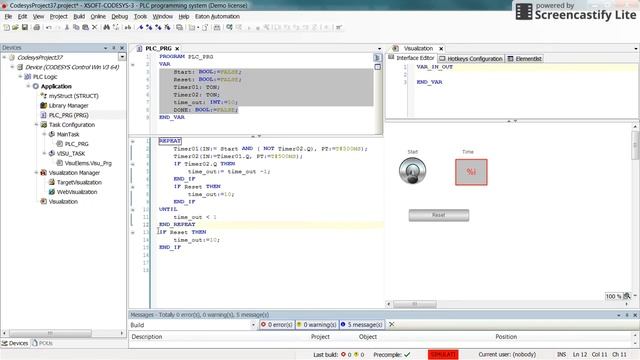Toggle the 5 message(s) filter
640x360 pixels.
point(361,324)
